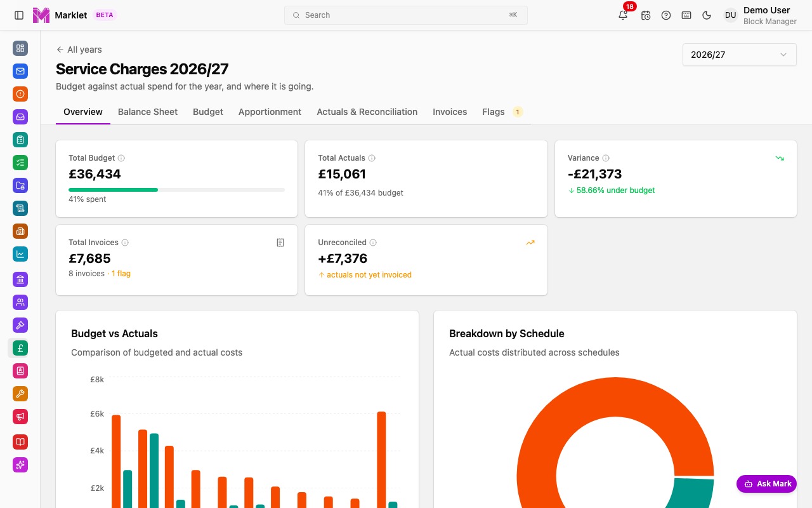Open the Flags tab
This screenshot has width=812, height=508.
point(502,112)
